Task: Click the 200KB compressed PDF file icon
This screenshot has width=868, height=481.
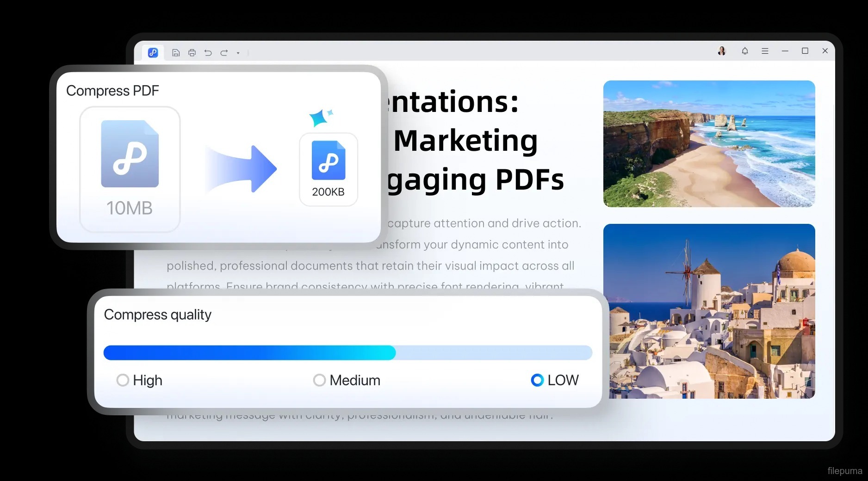Action: pos(329,160)
